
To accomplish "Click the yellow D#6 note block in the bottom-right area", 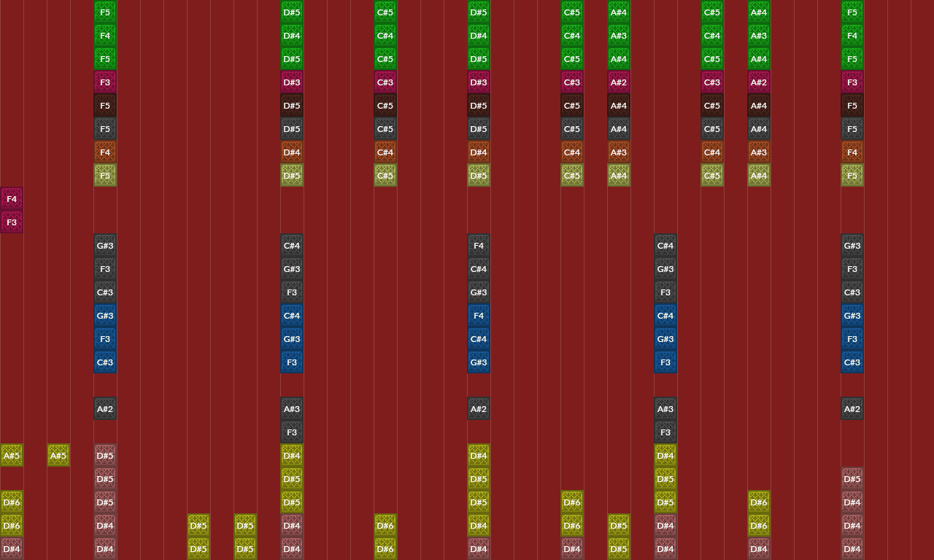I will (759, 502).
